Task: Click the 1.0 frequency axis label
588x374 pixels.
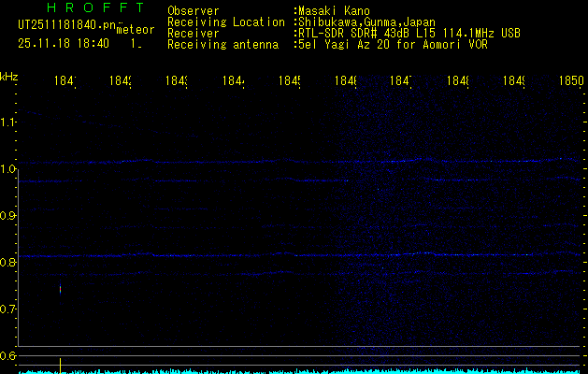Action: tap(9, 169)
